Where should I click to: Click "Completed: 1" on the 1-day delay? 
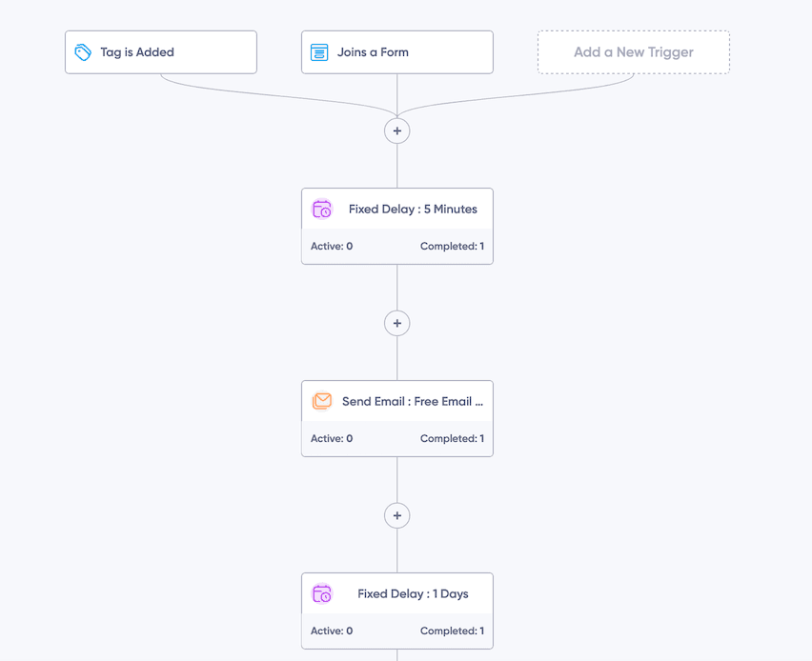coord(452,631)
